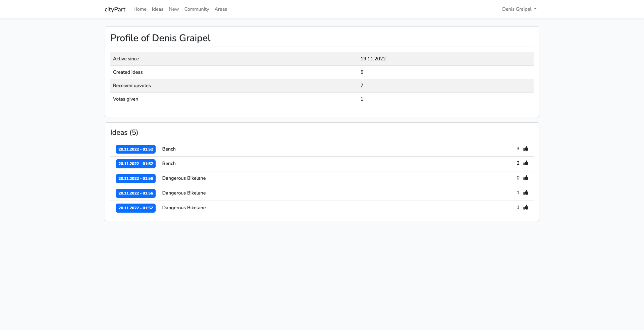Open the Areas nav link
644x330 pixels.
[x=221, y=9]
